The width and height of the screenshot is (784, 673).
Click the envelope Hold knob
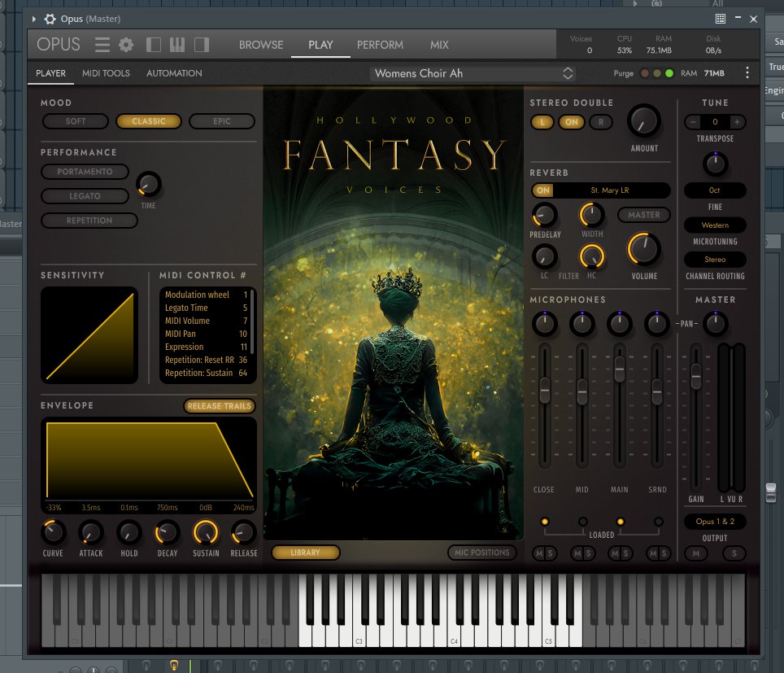coord(129,533)
